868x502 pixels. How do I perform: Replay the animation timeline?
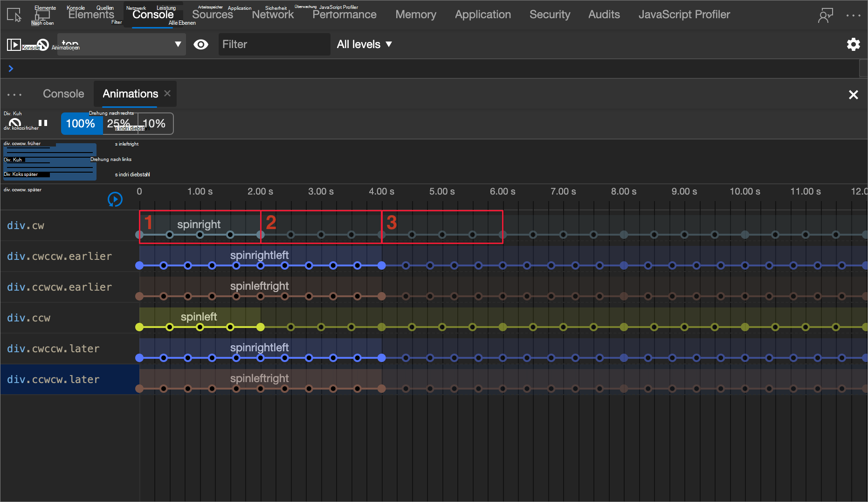115,199
